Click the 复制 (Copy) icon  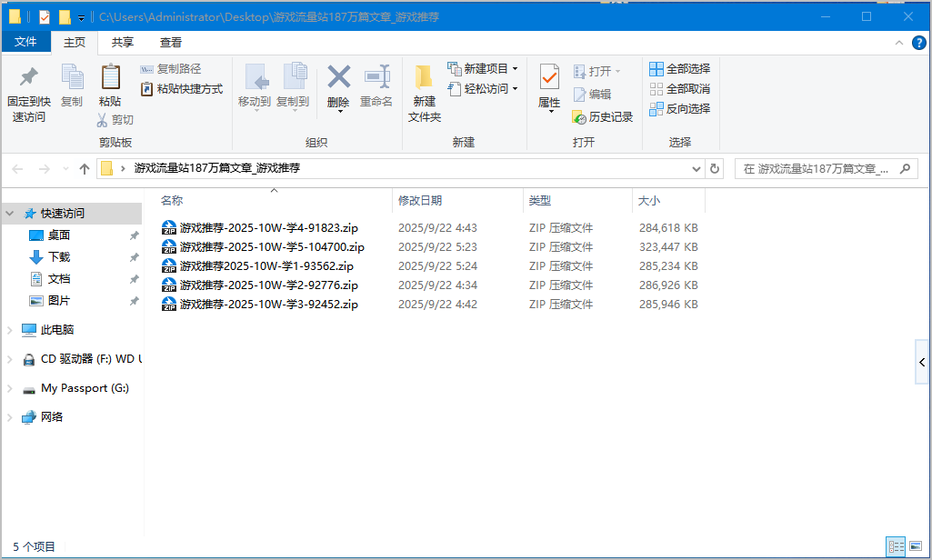(x=71, y=88)
